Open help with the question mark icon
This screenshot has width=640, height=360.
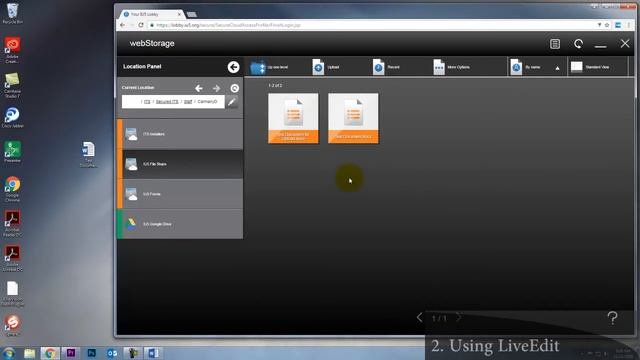612,318
